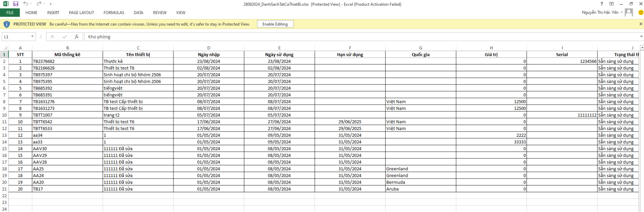Select cell TB17

click(x=67, y=189)
